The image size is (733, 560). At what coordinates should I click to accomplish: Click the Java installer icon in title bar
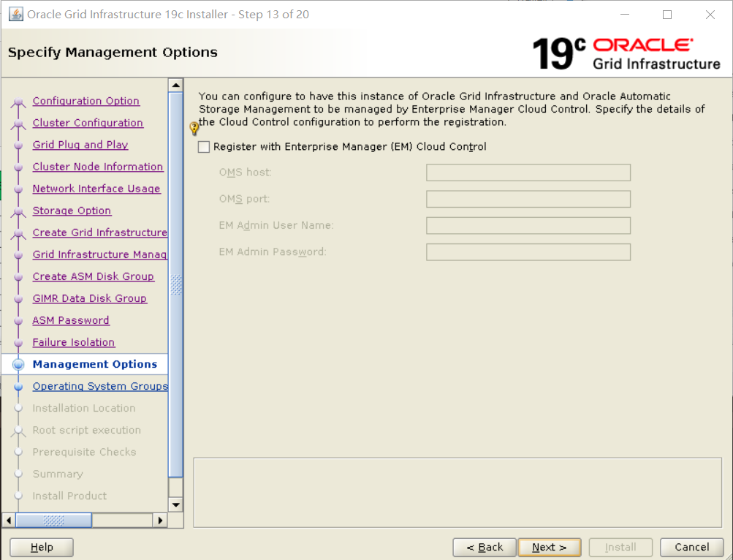tap(16, 15)
